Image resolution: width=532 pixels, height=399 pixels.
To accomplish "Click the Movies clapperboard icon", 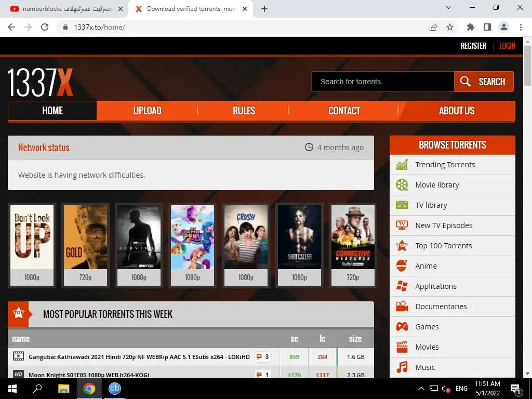I will pos(402,347).
